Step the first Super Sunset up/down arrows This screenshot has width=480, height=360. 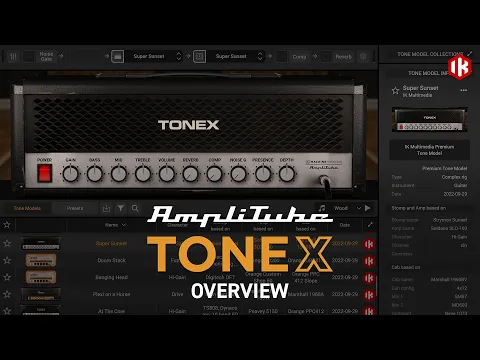pyautogui.click(x=179, y=56)
